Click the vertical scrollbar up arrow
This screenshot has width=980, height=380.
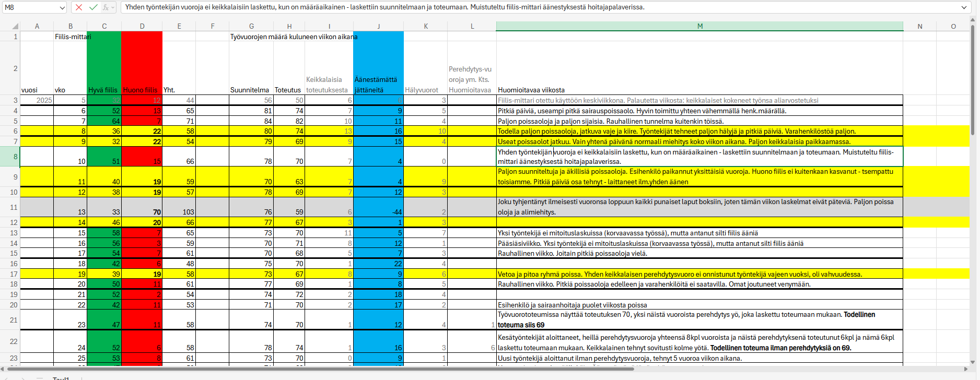pyautogui.click(x=973, y=20)
